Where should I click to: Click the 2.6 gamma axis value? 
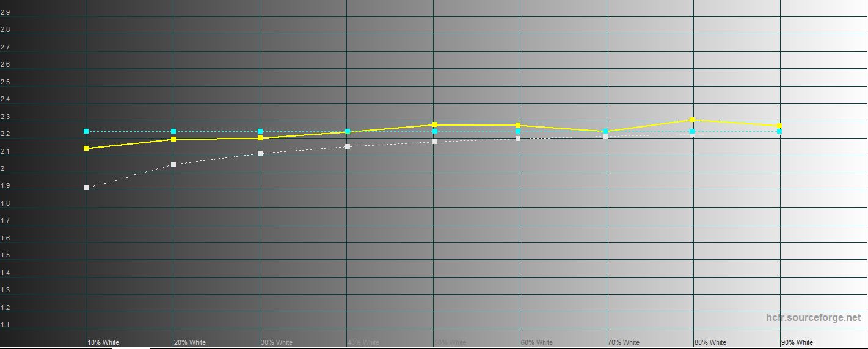point(5,64)
